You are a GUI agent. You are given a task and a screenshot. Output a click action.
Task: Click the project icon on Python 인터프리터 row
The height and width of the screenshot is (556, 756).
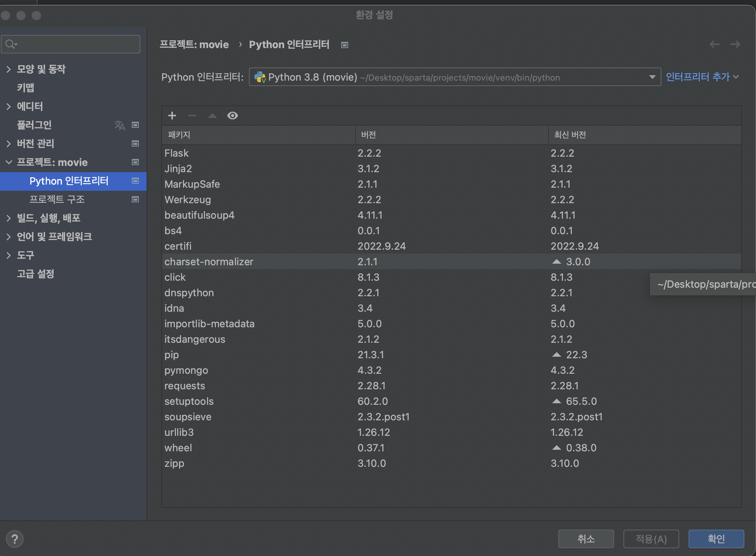coord(135,181)
